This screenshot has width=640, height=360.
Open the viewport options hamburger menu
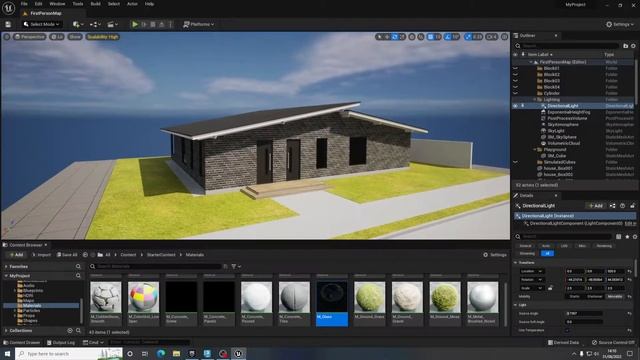pos(7,37)
